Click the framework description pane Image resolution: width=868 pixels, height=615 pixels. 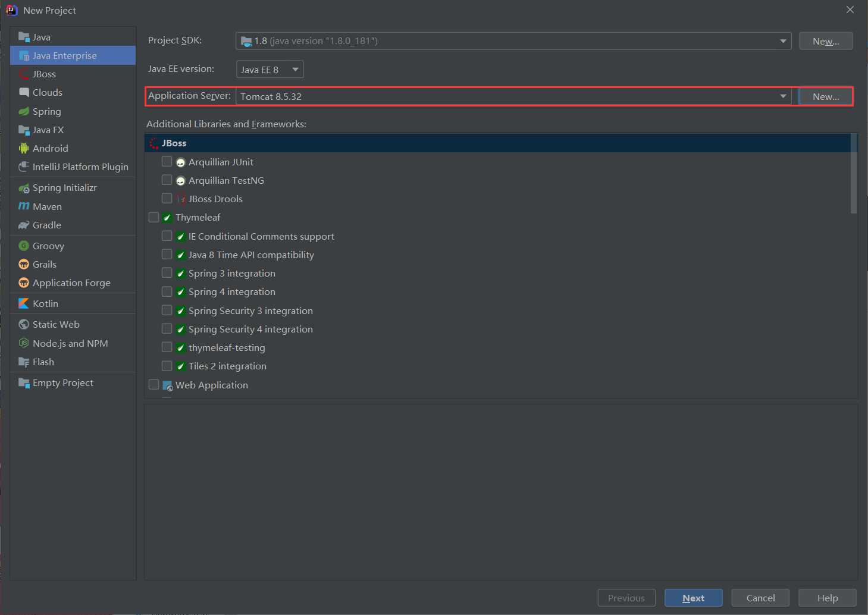[501, 492]
